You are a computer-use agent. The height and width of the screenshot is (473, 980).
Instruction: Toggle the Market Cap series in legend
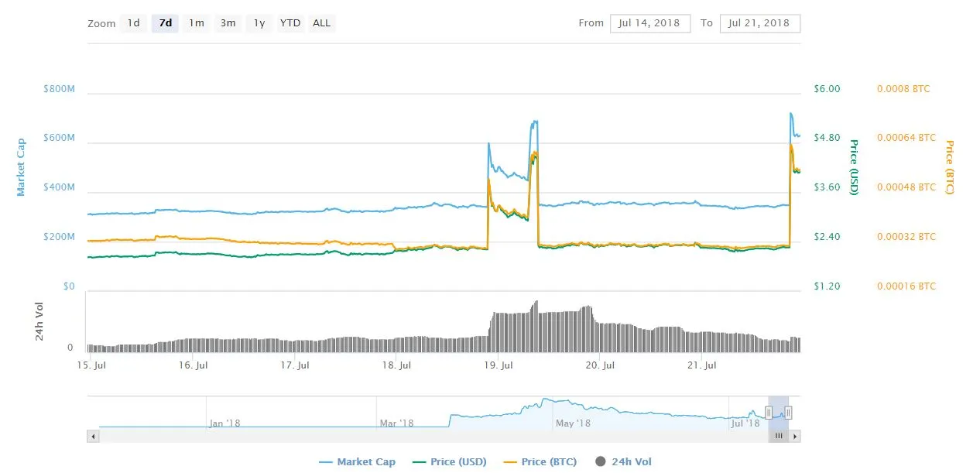(358, 462)
